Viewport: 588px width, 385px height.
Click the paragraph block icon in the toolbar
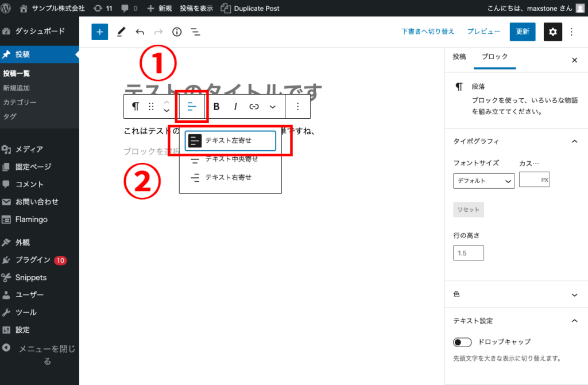tap(135, 106)
